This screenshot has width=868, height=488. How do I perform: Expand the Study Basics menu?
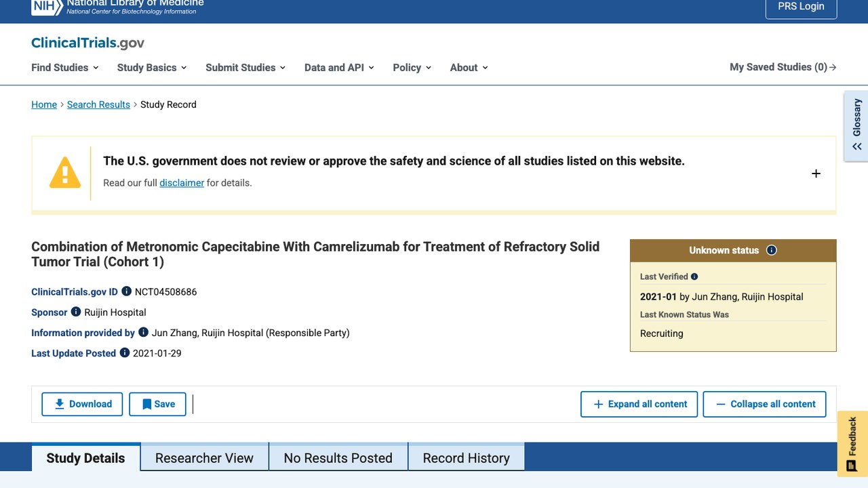(152, 67)
